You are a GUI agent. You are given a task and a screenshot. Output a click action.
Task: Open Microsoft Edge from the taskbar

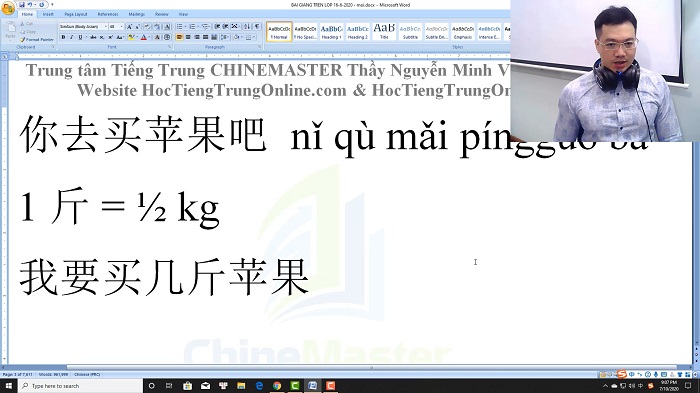(259, 385)
